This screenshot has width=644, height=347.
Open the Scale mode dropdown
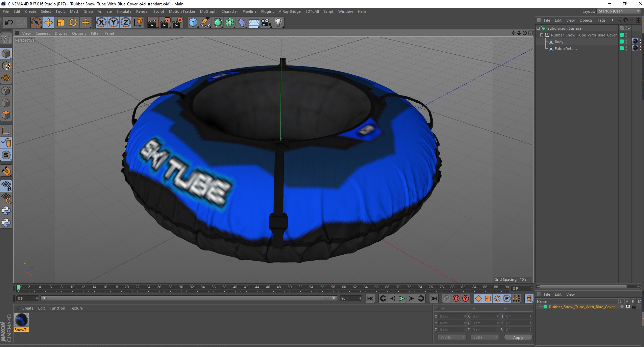[x=485, y=337]
